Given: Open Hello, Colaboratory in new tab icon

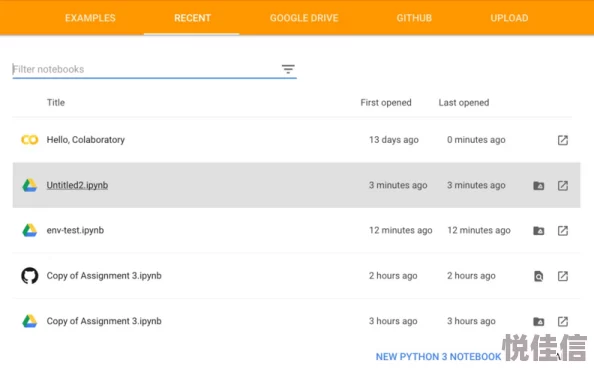Looking at the screenshot, I should tap(563, 140).
